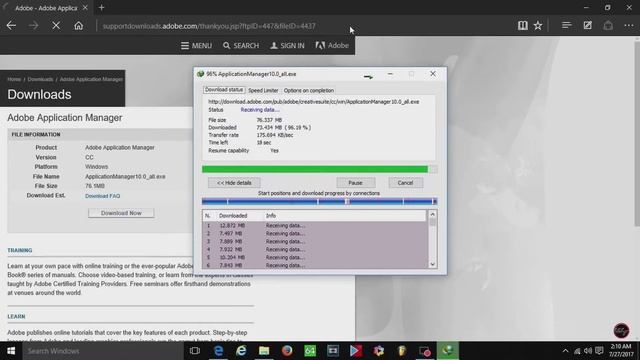Open the volume tray icon
Image resolution: width=640 pixels, height=360 pixels.
[588, 351]
